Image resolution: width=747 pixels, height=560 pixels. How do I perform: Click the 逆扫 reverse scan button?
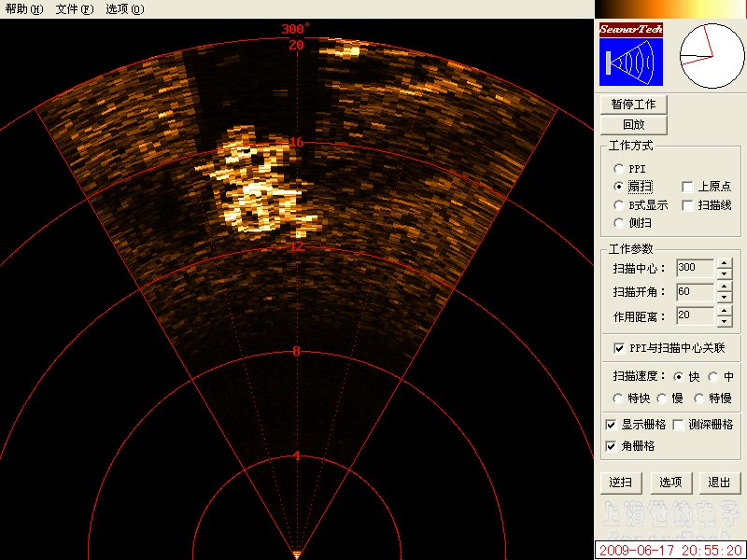(x=621, y=483)
